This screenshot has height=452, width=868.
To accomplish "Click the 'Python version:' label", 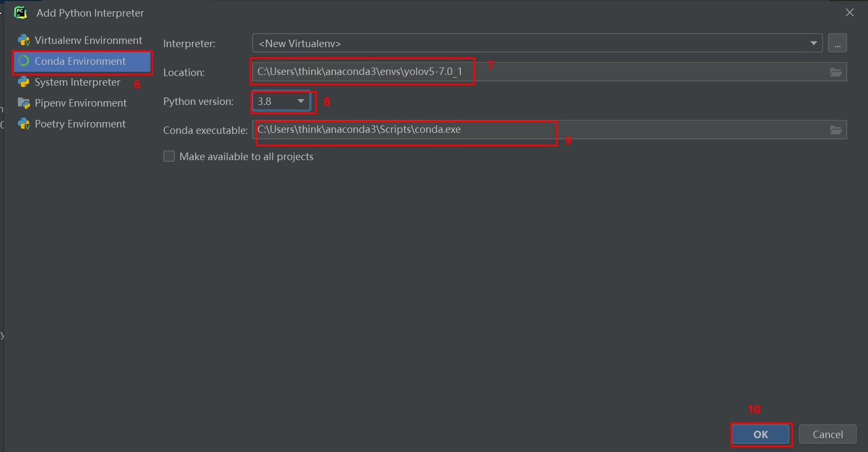I will point(199,102).
